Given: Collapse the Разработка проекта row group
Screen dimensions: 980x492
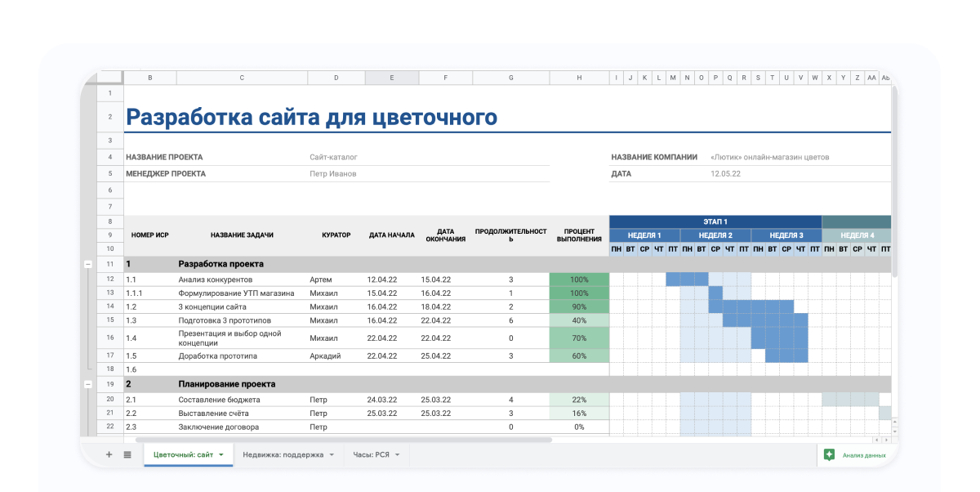Looking at the screenshot, I should click(x=88, y=264).
